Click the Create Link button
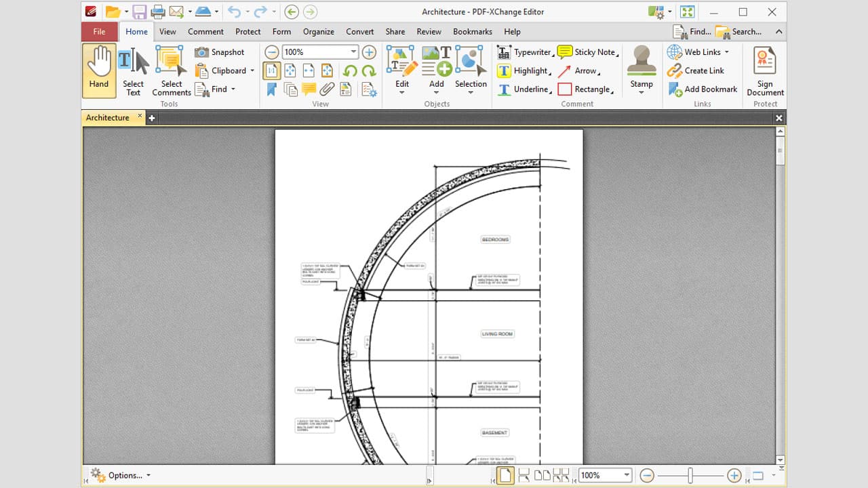868x488 pixels. click(x=702, y=70)
